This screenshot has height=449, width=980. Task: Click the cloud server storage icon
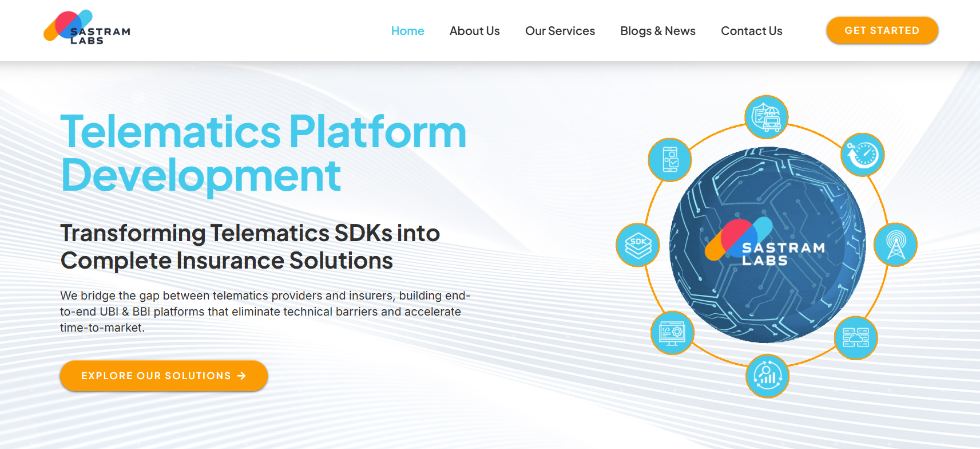pyautogui.click(x=856, y=338)
